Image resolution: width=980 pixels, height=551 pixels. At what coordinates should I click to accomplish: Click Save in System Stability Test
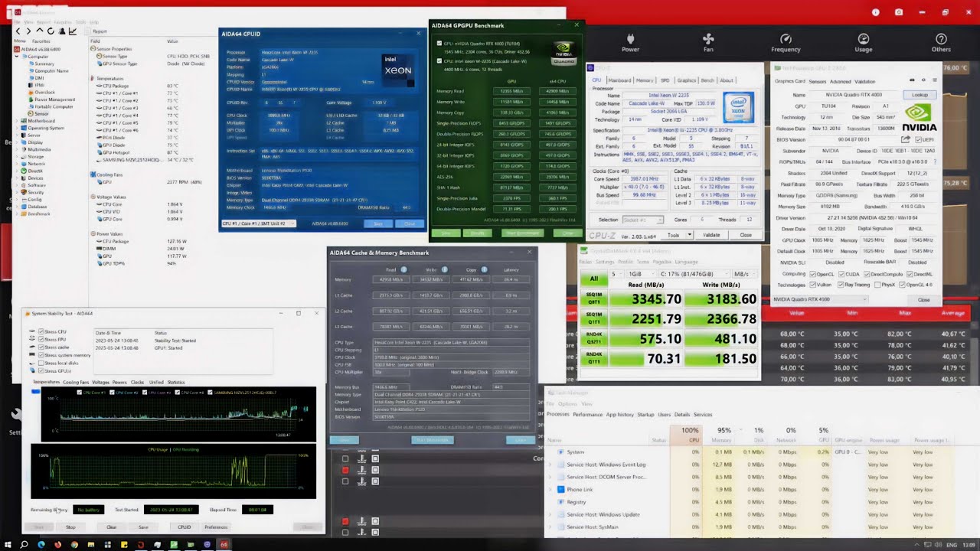coord(143,527)
